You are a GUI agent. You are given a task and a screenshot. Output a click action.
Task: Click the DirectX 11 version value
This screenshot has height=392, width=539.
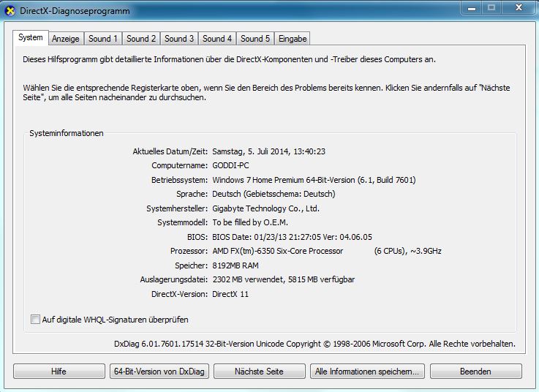(230, 294)
